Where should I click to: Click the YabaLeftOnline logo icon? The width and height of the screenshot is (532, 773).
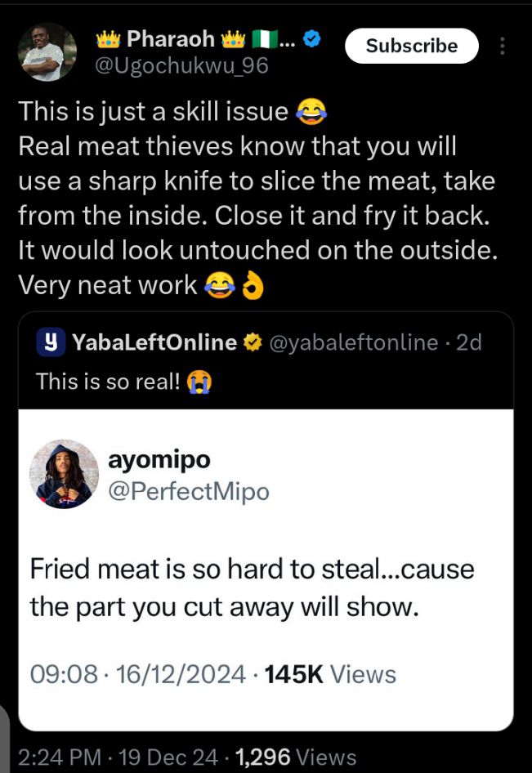point(49,342)
